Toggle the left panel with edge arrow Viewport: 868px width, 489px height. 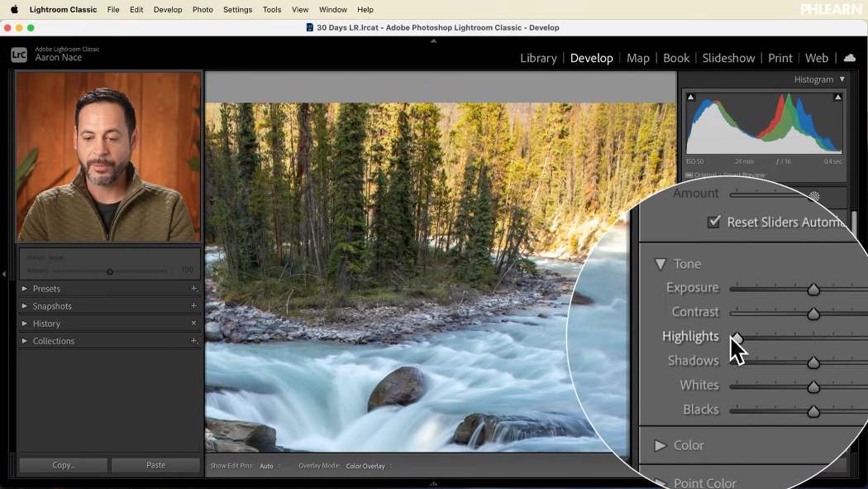[x=4, y=274]
